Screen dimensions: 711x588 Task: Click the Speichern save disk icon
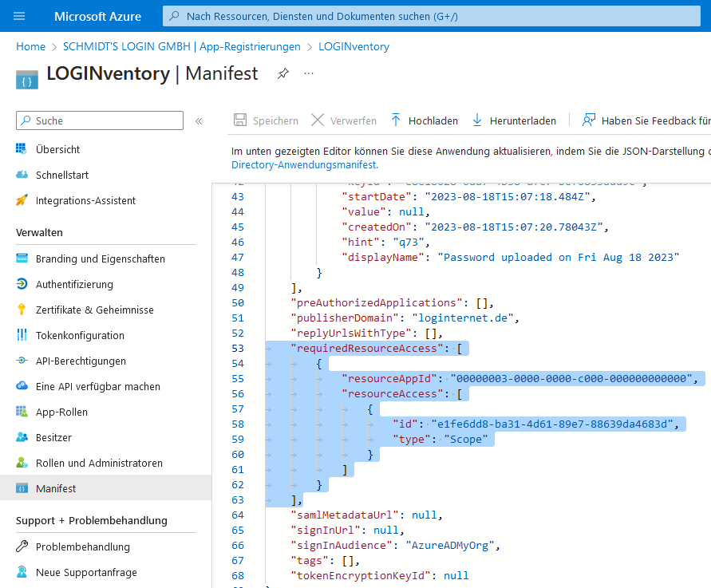[x=240, y=120]
